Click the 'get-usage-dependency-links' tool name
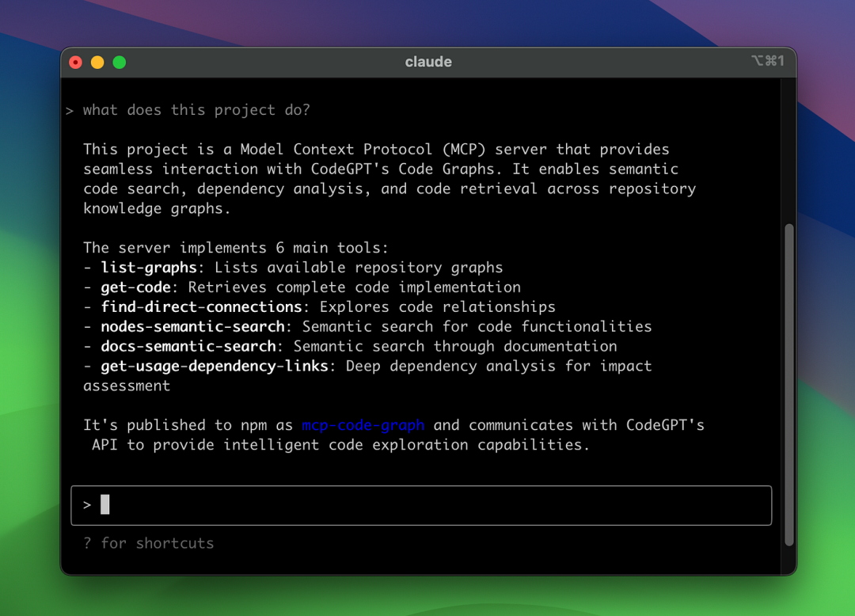 [x=215, y=366]
